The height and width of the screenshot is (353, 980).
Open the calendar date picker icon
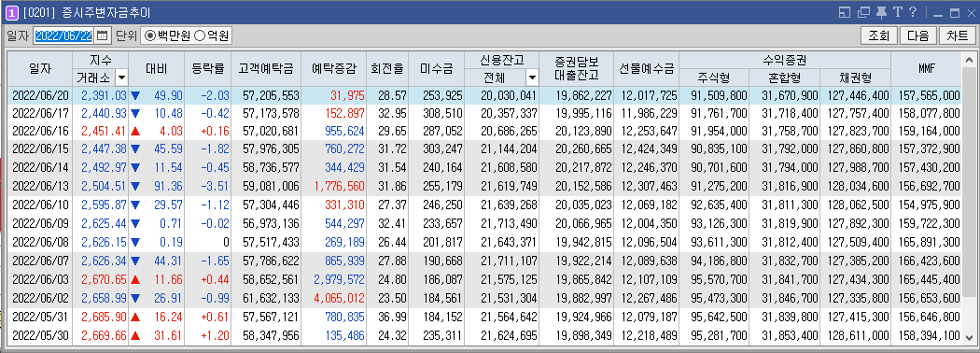(x=103, y=35)
